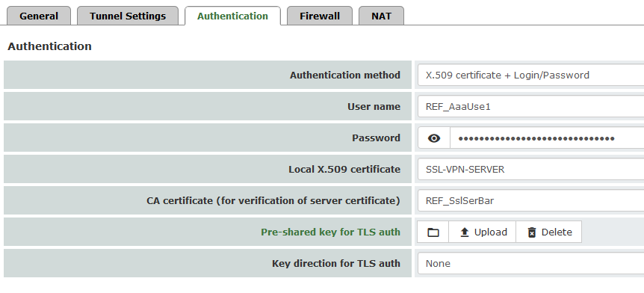Open the Firewall tab
This screenshot has height=293, width=644.
click(320, 16)
